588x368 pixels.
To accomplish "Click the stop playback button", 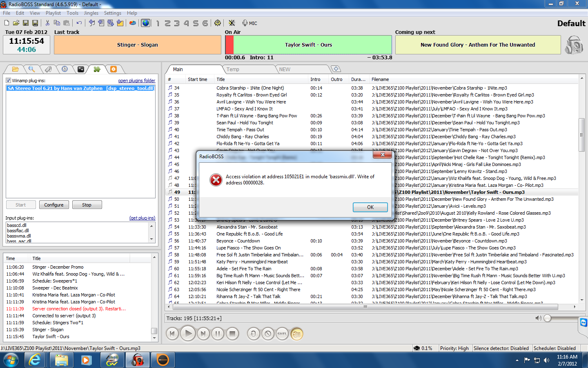I will [232, 334].
